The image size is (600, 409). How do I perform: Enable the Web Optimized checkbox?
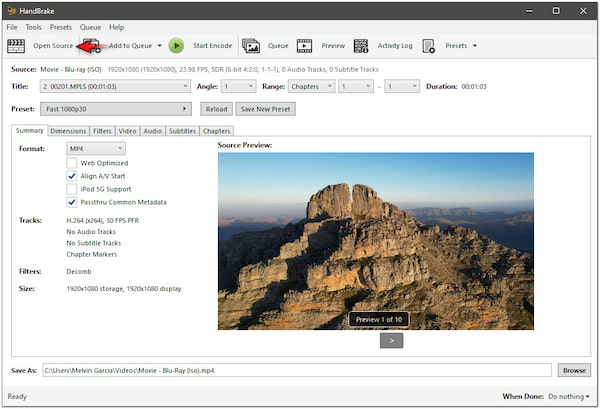(x=72, y=162)
